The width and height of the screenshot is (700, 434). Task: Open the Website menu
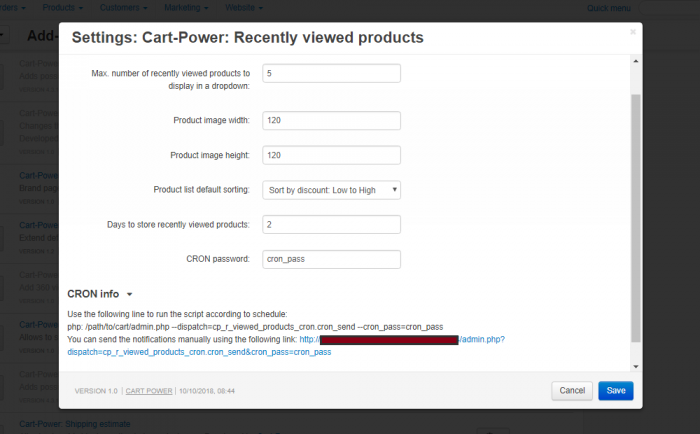(244, 8)
